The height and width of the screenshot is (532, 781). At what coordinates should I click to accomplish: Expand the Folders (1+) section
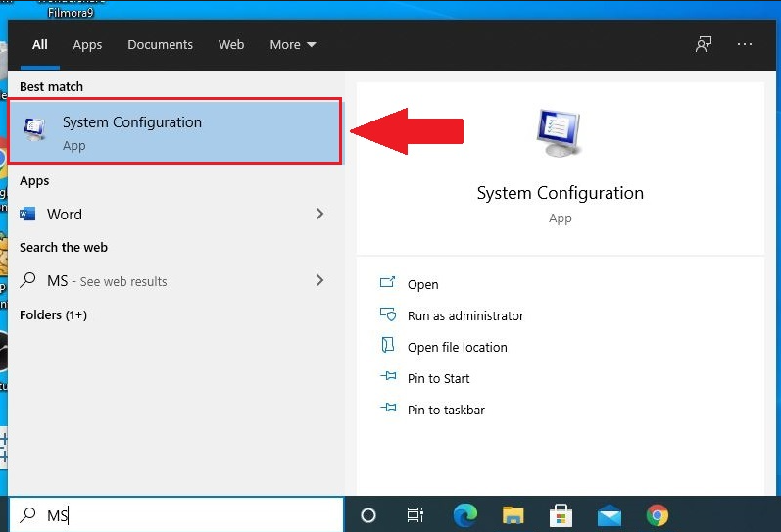pyautogui.click(x=53, y=314)
